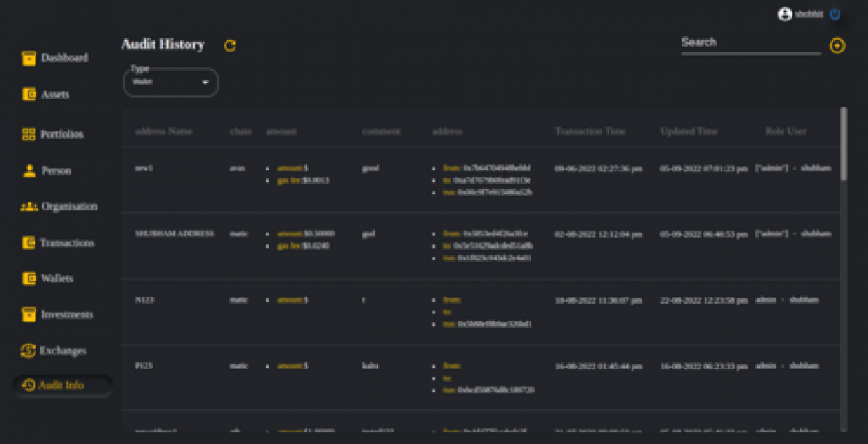Open the Organisation menu label
The image size is (868, 444).
pos(69,207)
